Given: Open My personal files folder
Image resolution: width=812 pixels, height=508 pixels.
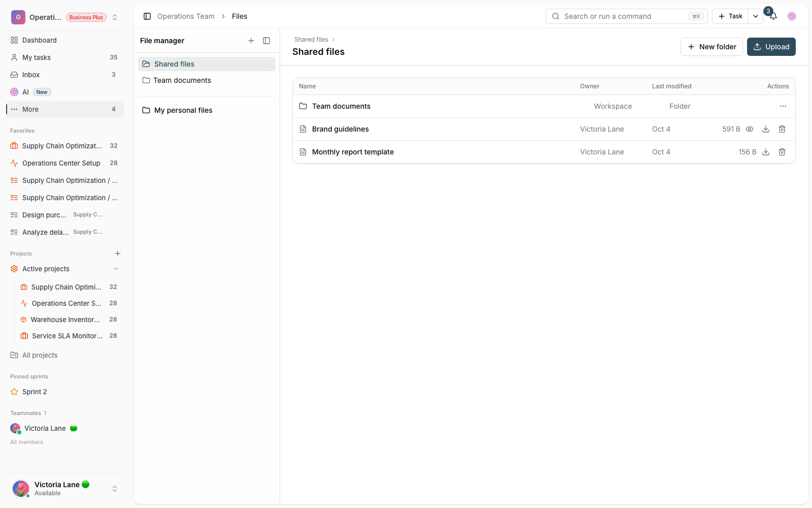Looking at the screenshot, I should point(207,110).
